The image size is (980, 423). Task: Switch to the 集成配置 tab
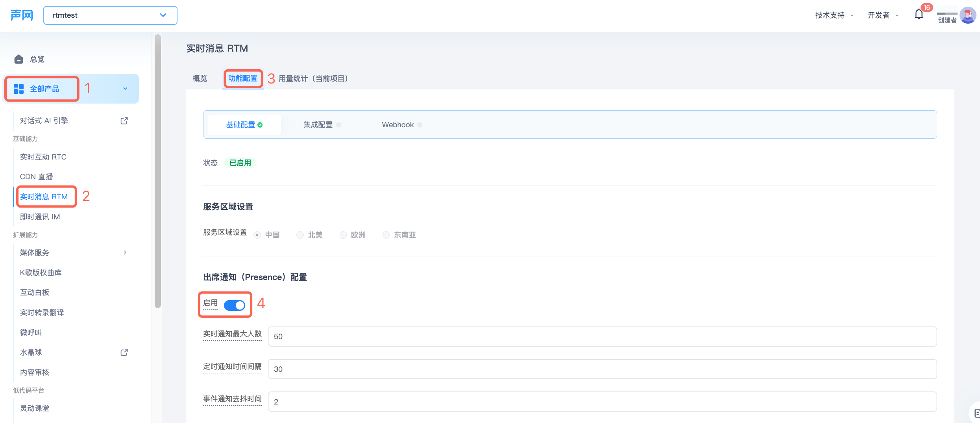[x=318, y=125]
